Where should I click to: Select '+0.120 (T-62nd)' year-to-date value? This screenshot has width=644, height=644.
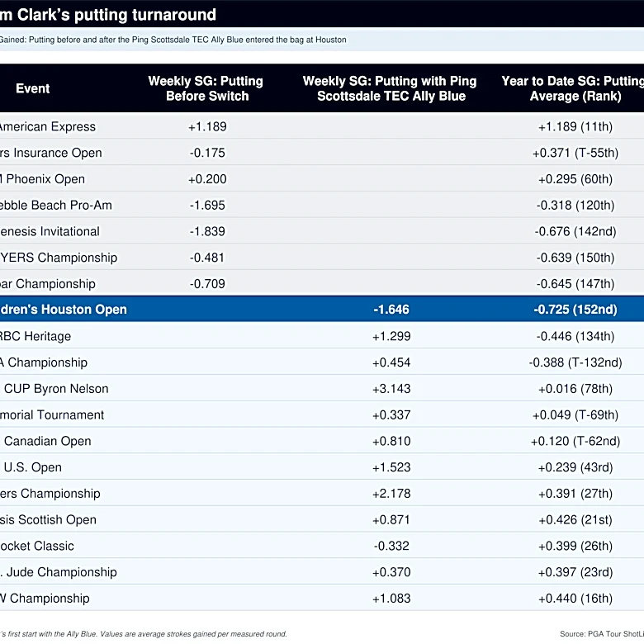575,442
